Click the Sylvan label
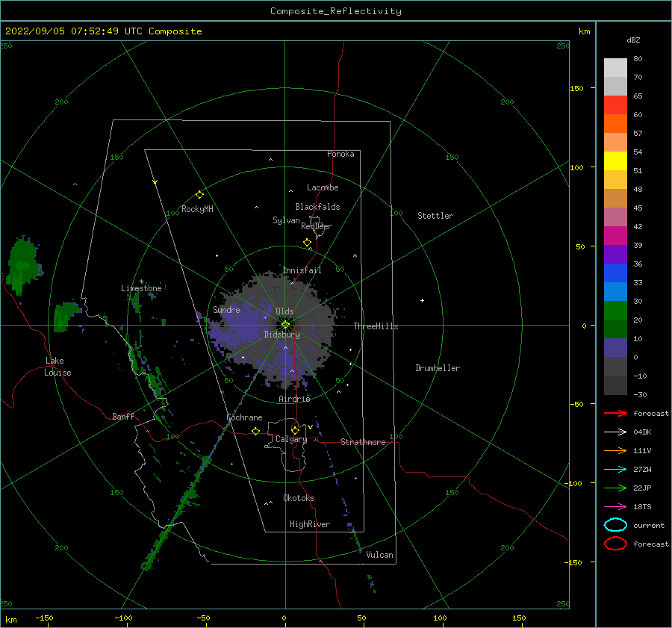 click(x=286, y=220)
